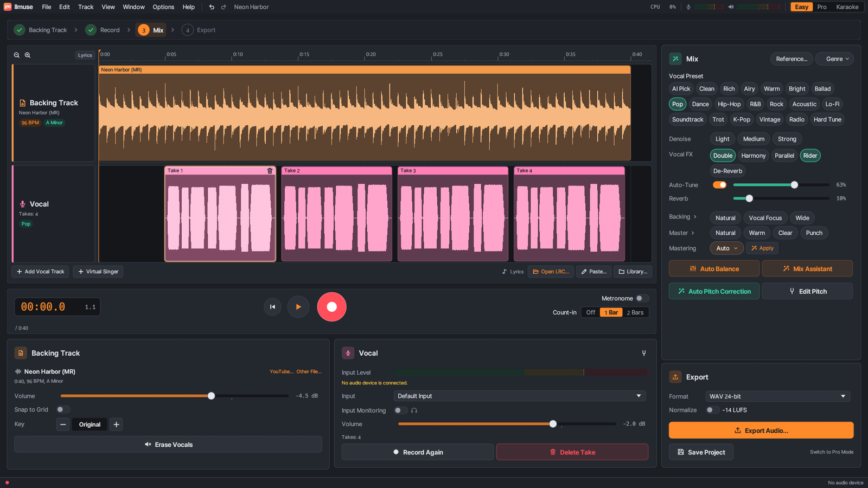Image resolution: width=868 pixels, height=488 pixels.
Task: Click the headphones icon next to Input Monitoring
Action: coord(414,410)
